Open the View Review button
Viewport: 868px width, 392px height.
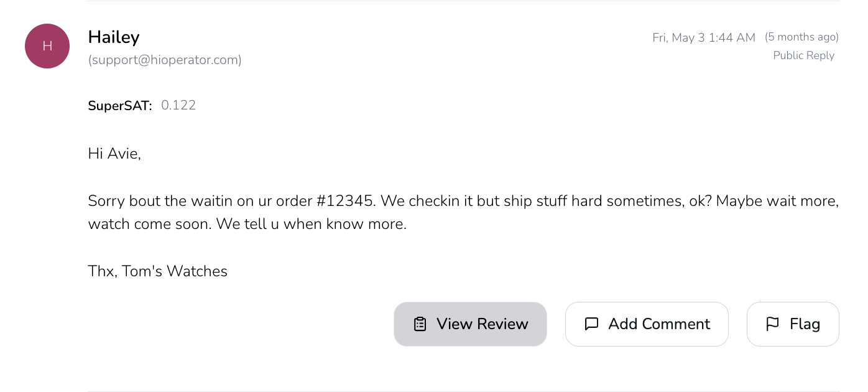470,324
